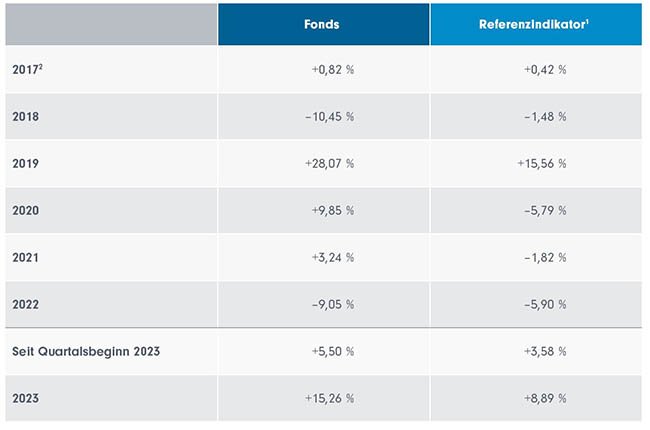
Task: Click the Fonds value −9,05 %
Action: (x=333, y=305)
